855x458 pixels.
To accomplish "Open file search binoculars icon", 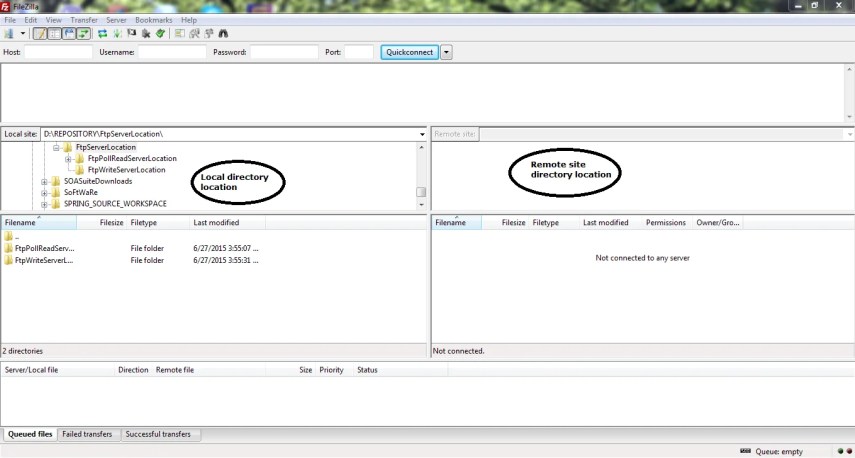I will point(223,34).
